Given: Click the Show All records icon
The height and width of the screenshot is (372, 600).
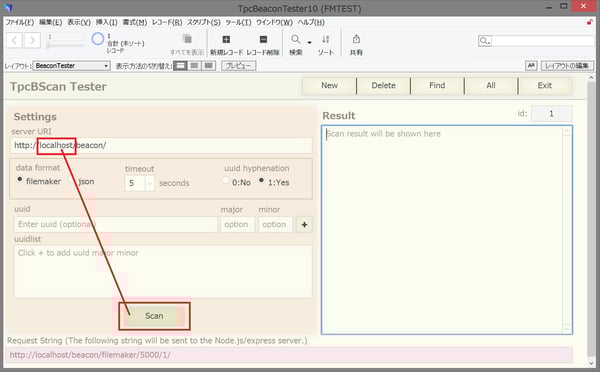Looking at the screenshot, I should pos(187,39).
